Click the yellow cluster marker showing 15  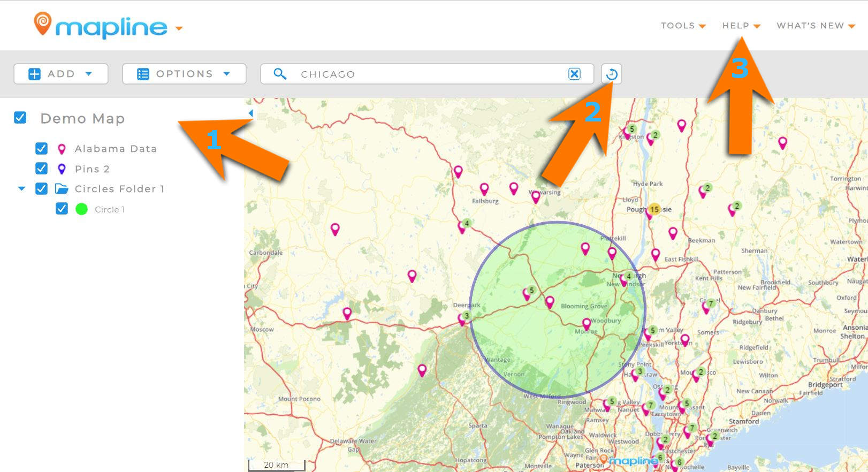tap(654, 209)
